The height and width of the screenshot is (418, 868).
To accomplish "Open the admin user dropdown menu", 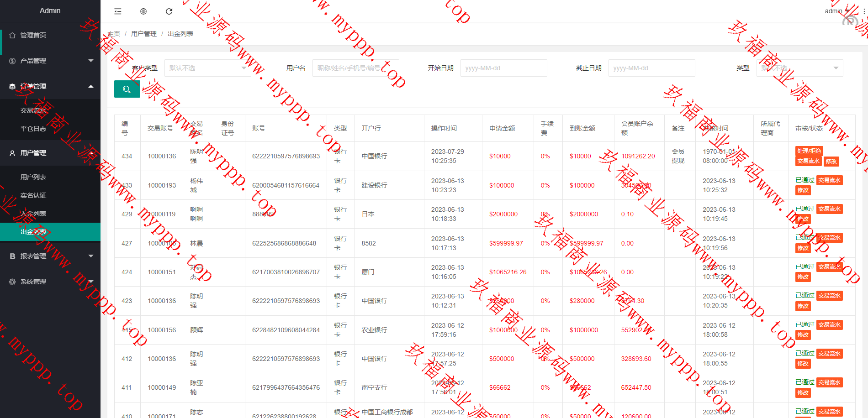I will click(x=836, y=11).
